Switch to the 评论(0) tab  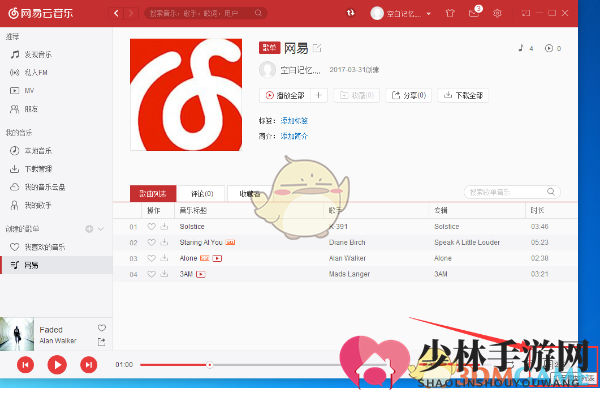coord(202,194)
